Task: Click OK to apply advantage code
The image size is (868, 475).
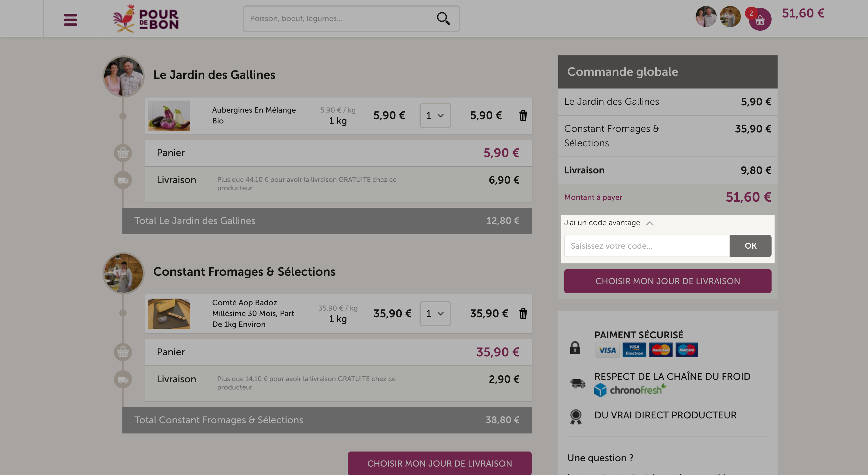Action: click(x=750, y=246)
